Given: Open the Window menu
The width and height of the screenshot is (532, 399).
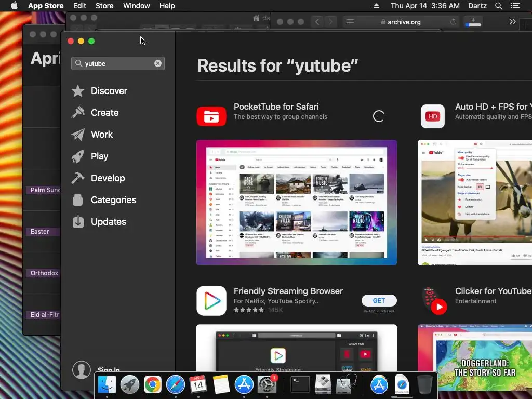Looking at the screenshot, I should (137, 6).
